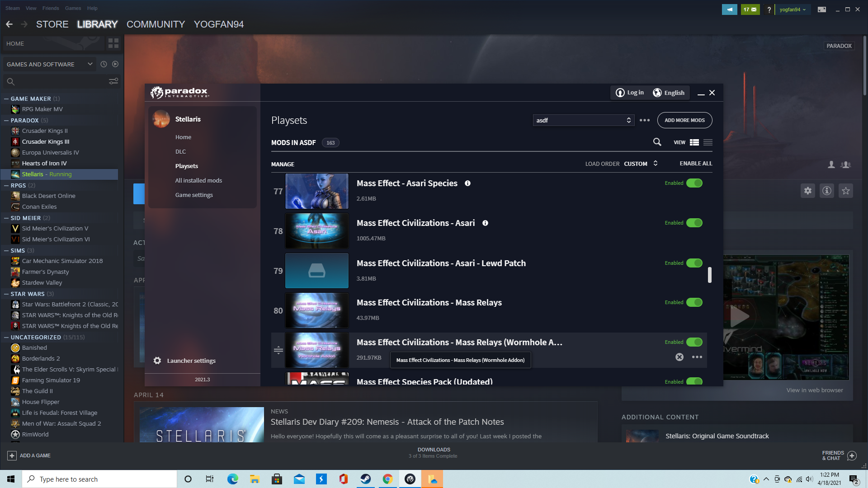Show recent games clock filter
This screenshot has height=488, width=868.
[104, 64]
